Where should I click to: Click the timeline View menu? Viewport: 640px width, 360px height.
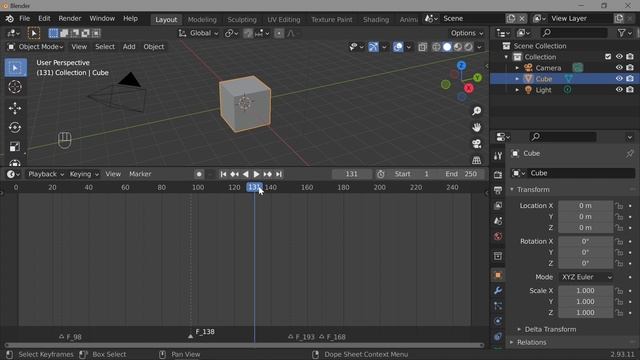113,174
